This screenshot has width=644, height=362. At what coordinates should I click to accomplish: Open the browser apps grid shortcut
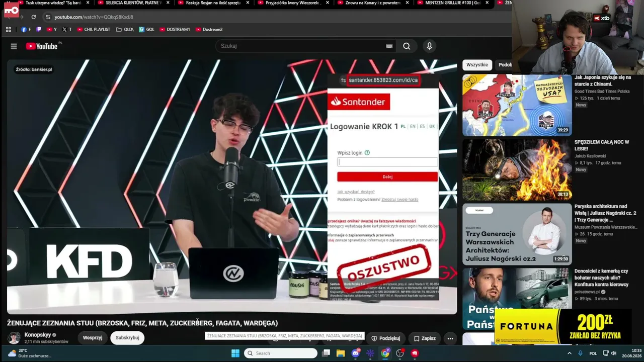point(9,30)
